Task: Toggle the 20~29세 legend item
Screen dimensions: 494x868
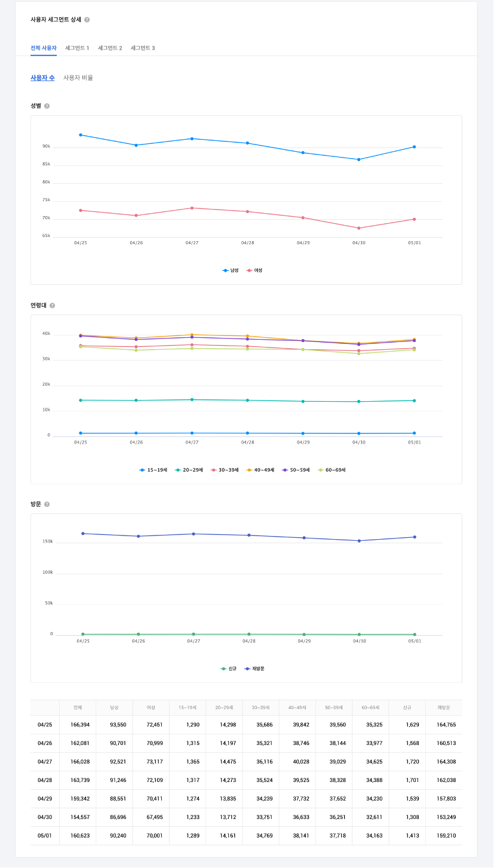Action: [189, 470]
